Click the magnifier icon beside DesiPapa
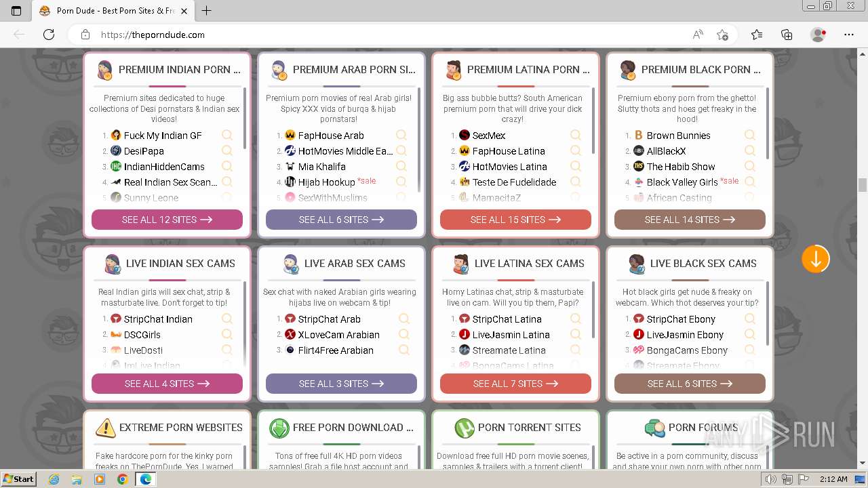Screen dimensions: 868x488 pyautogui.click(x=227, y=150)
